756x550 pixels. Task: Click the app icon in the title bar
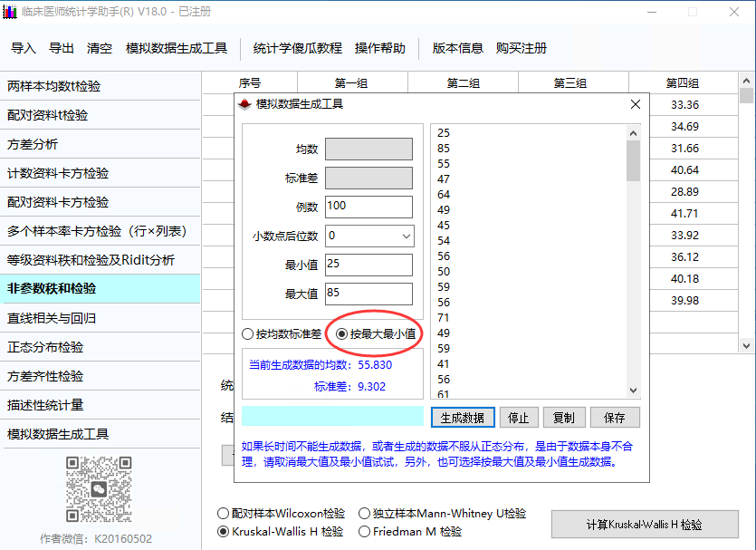coord(10,12)
